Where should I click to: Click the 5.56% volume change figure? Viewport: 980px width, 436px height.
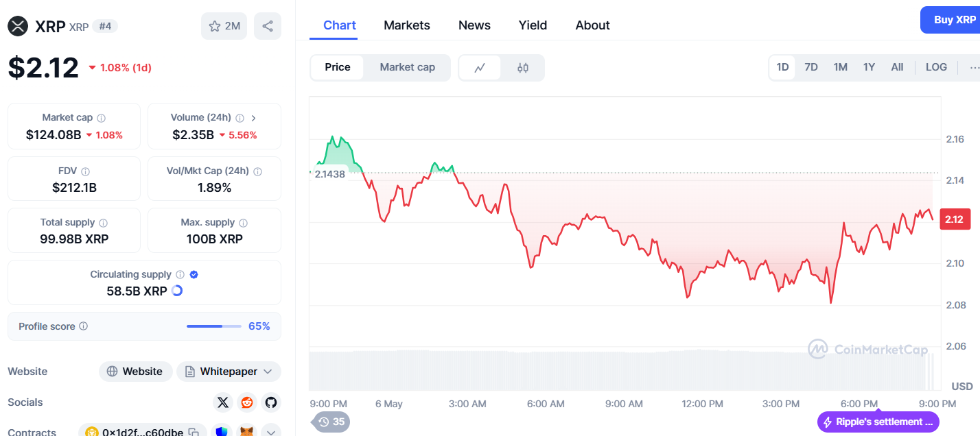tap(244, 135)
